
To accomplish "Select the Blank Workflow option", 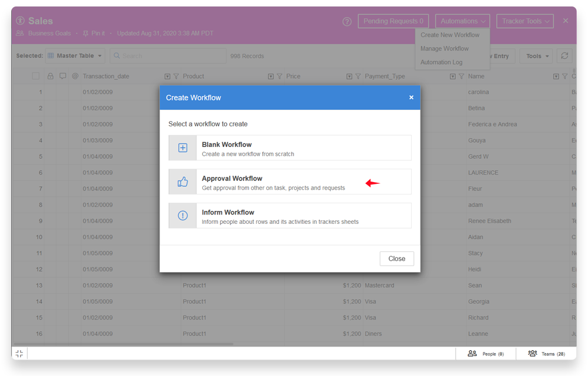I will point(290,148).
